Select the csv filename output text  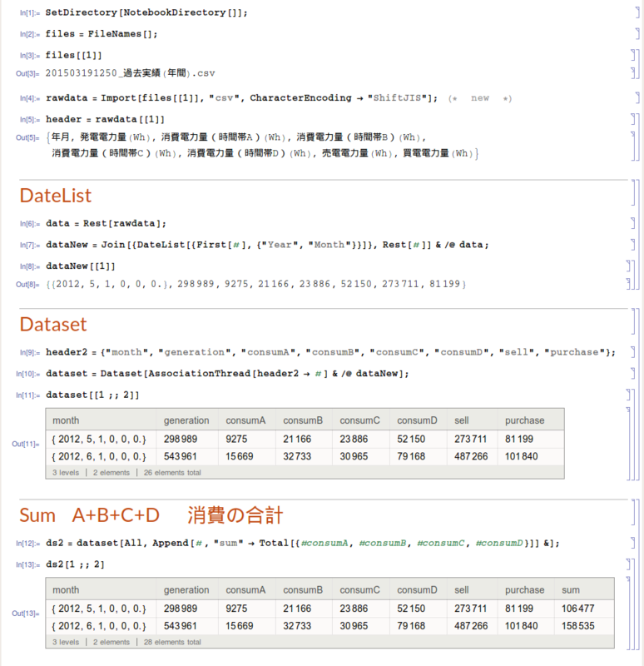tap(130, 73)
